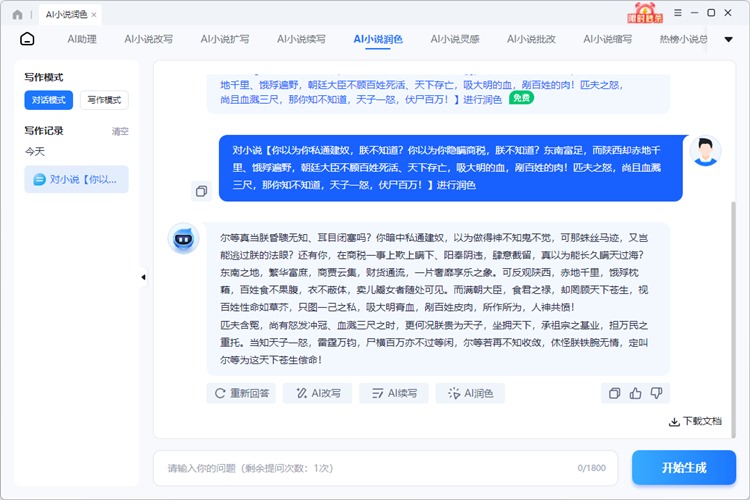Click the chat bubble icon in history record

click(39, 179)
